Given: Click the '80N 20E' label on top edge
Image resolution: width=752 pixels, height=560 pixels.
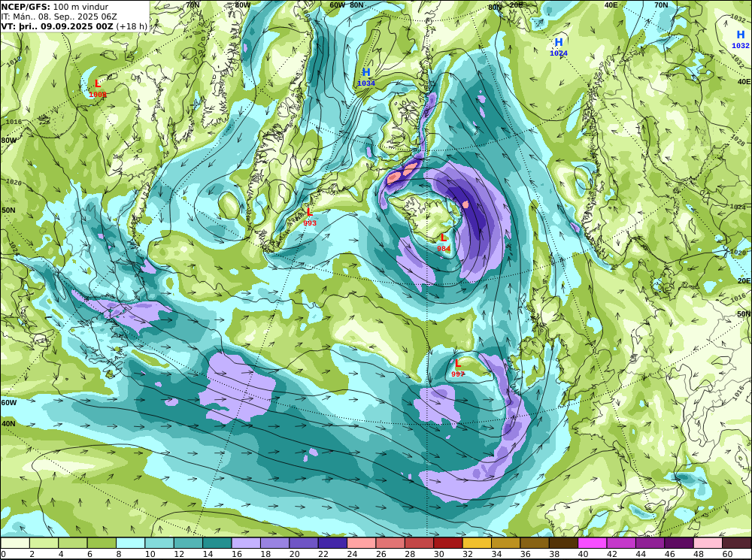Looking at the screenshot, I should pyautogui.click(x=505, y=6).
